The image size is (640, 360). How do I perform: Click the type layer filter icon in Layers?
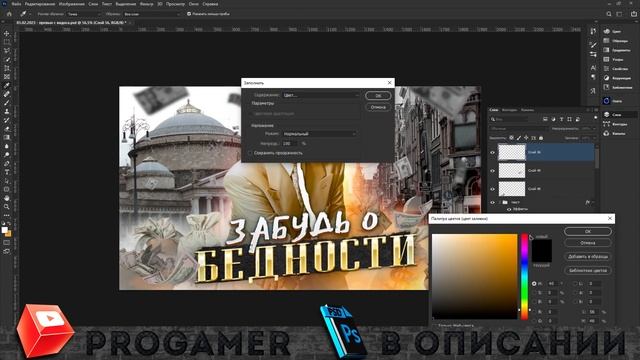[561, 119]
